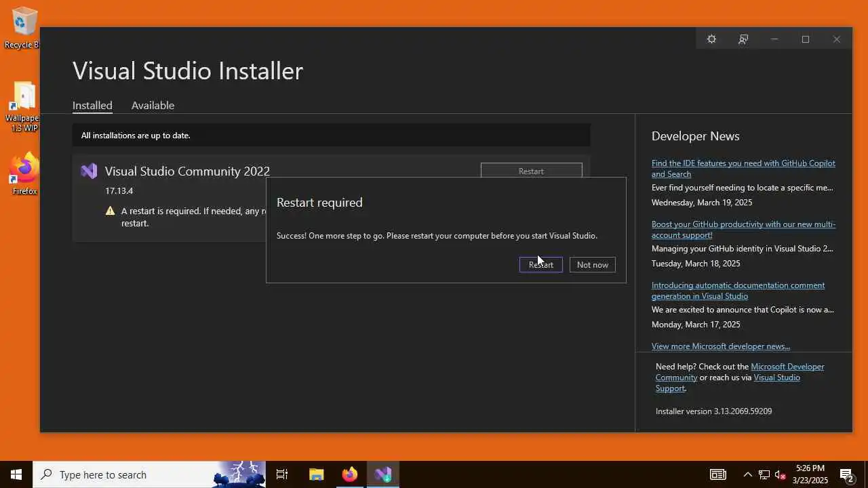Image resolution: width=868 pixels, height=488 pixels.
Task: Open the GitHub Copilot and Search news link
Action: 743,168
